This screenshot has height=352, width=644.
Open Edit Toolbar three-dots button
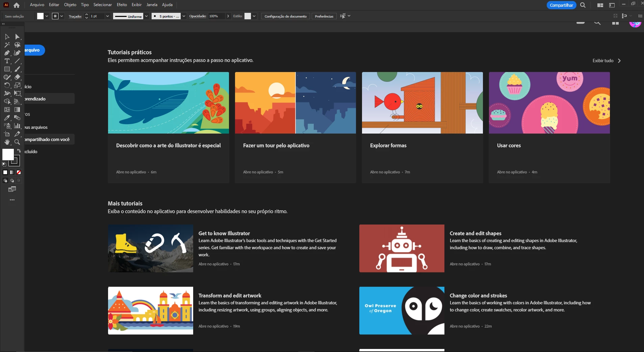[12, 200]
